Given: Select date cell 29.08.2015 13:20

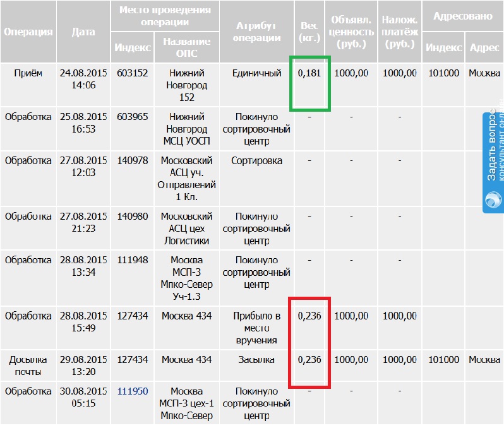Looking at the screenshot, I should click(x=83, y=366).
